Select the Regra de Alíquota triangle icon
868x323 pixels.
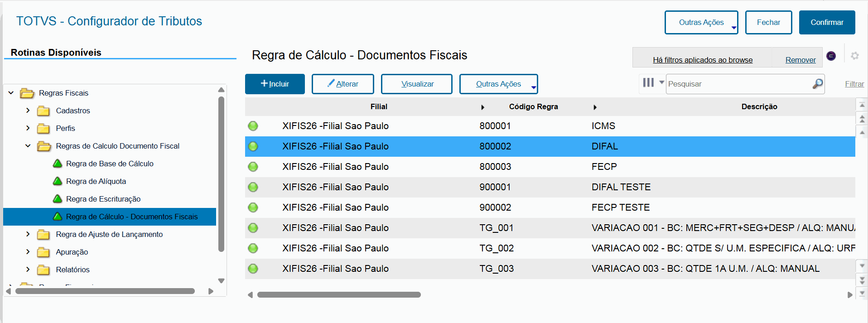(58, 181)
